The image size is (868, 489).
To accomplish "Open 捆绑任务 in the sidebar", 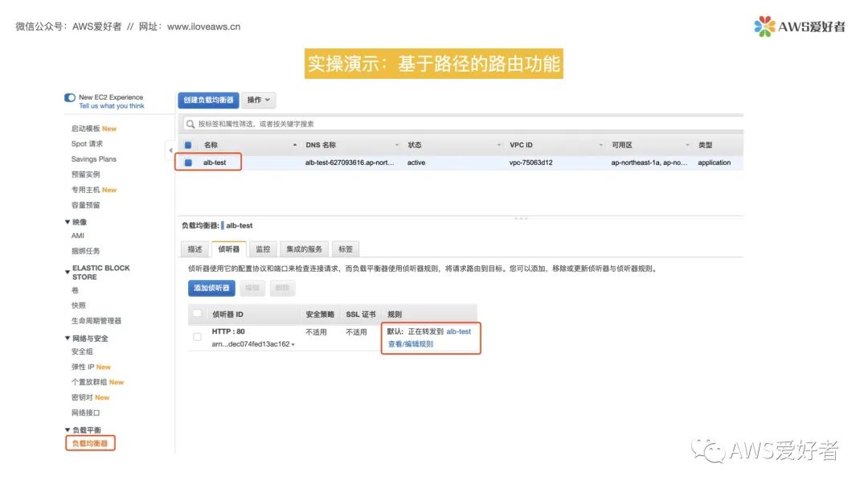I will (86, 251).
